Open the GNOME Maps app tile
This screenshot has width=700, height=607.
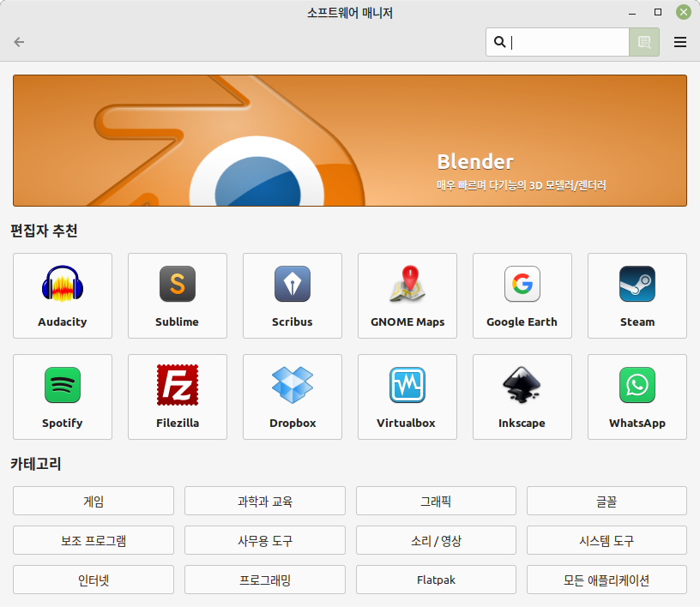point(407,296)
